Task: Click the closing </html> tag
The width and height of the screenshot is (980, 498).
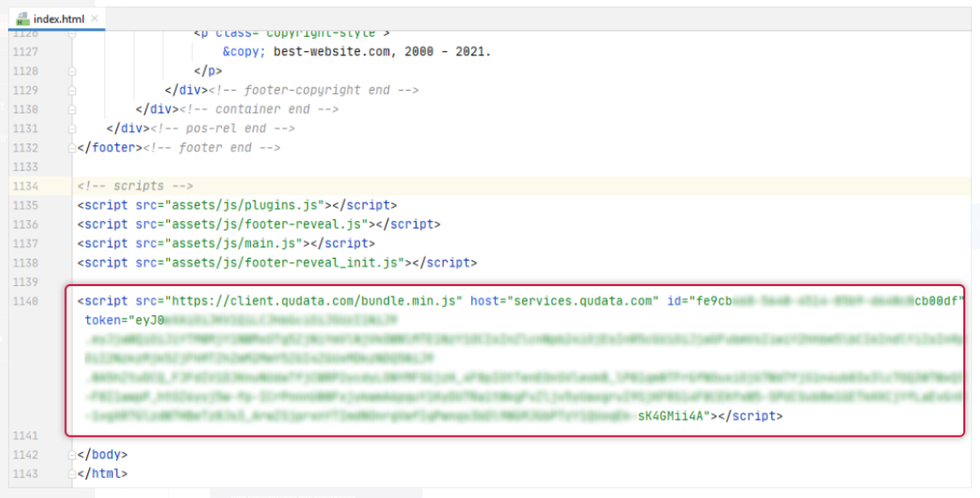Action: click(102, 474)
